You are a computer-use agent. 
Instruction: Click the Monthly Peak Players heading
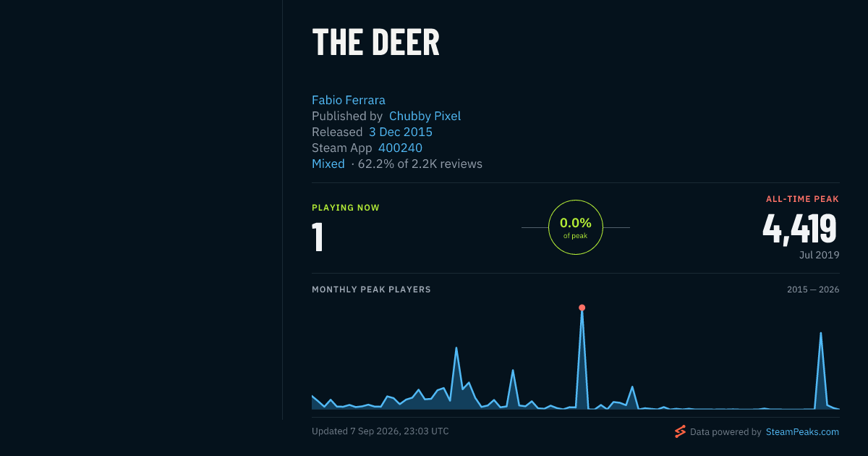pyautogui.click(x=371, y=290)
